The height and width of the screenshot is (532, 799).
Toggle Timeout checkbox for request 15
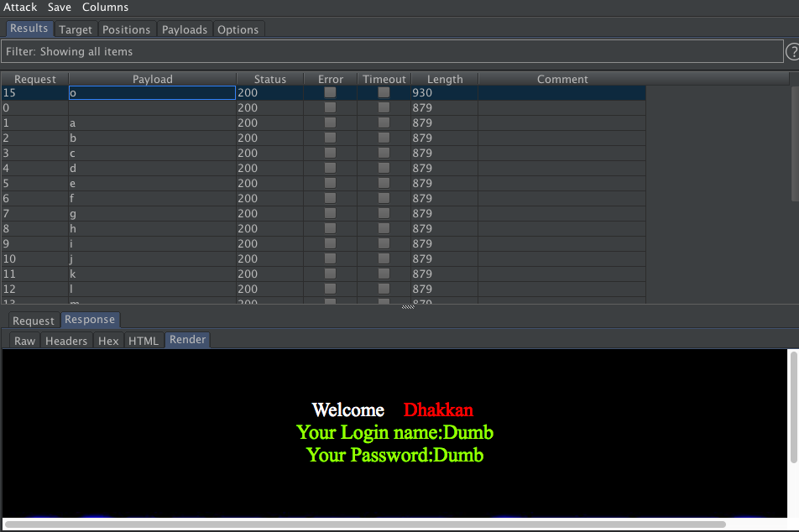(384, 92)
